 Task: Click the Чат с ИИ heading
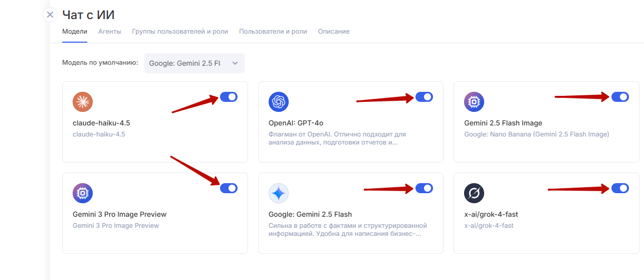tap(89, 15)
